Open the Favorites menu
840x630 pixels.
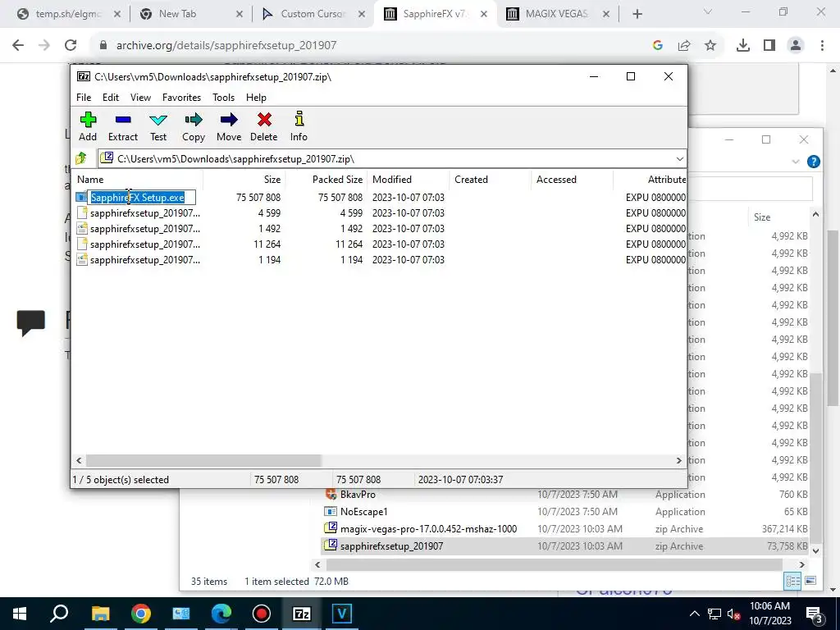click(x=181, y=98)
